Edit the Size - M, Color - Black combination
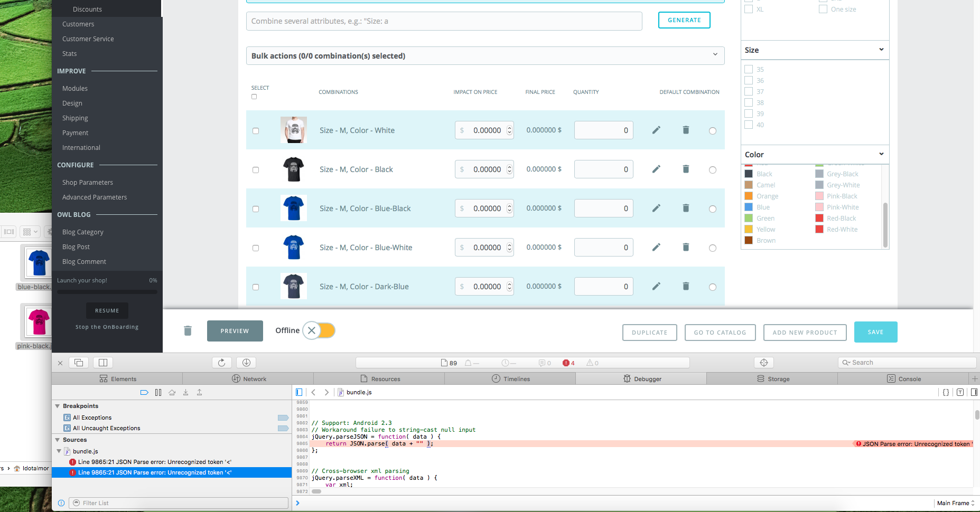 pyautogui.click(x=656, y=169)
